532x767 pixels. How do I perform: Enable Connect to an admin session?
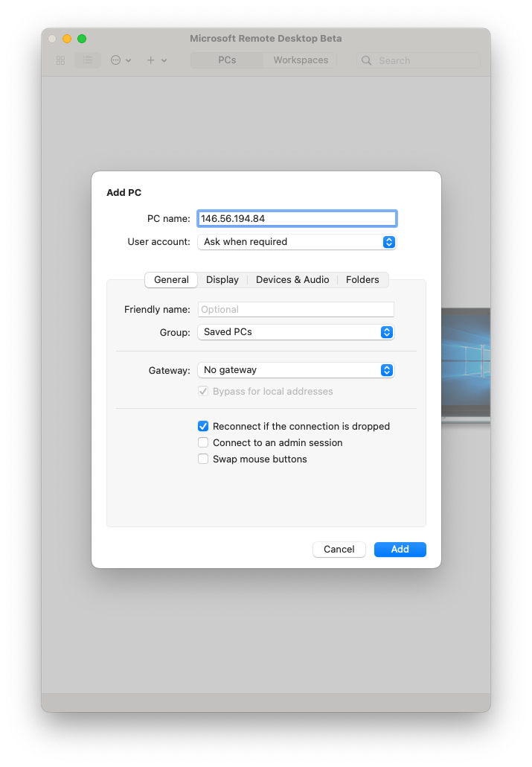click(x=203, y=442)
